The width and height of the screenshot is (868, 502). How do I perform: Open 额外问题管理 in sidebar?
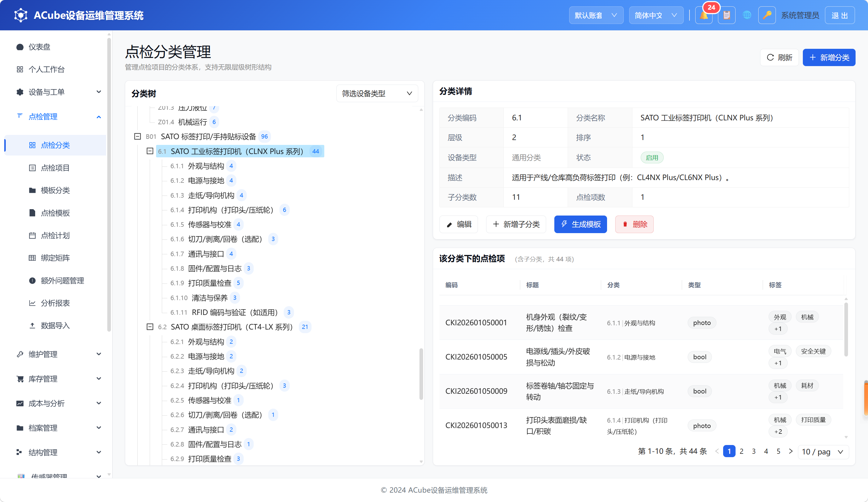[x=55, y=280]
